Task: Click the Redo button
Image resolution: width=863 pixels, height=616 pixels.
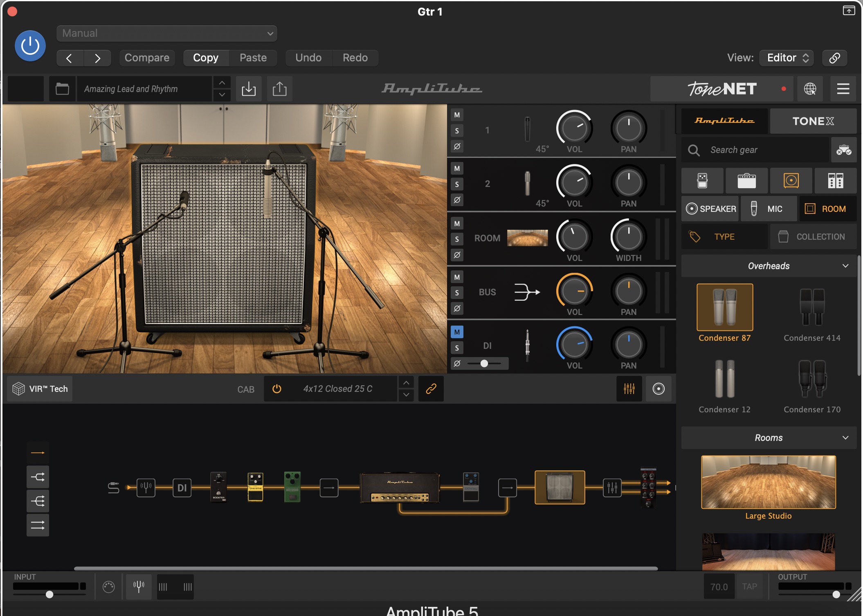Action: [x=355, y=58]
